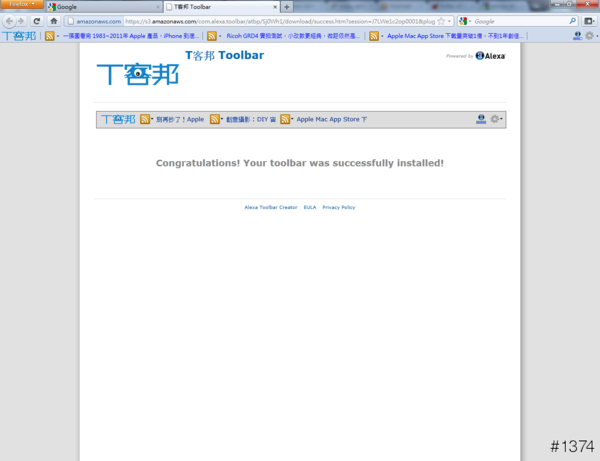
Task: Bookmark this page with the star icon
Action: [x=441, y=21]
